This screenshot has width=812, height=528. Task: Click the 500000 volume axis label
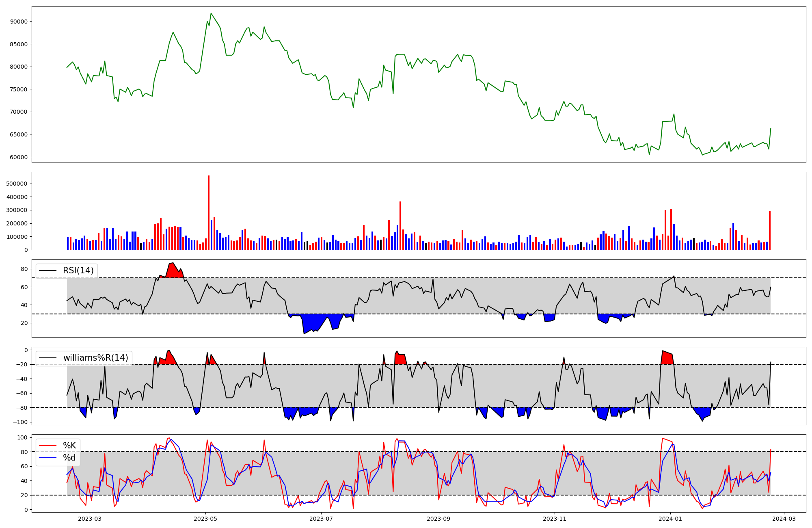(17, 184)
